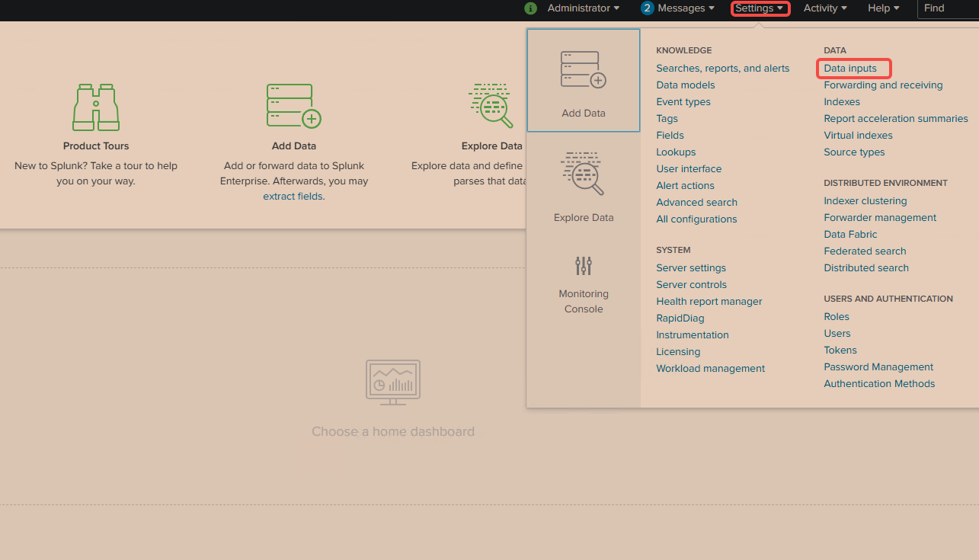Open Add Data in Settings panel
The height and width of the screenshot is (560, 979).
(584, 81)
